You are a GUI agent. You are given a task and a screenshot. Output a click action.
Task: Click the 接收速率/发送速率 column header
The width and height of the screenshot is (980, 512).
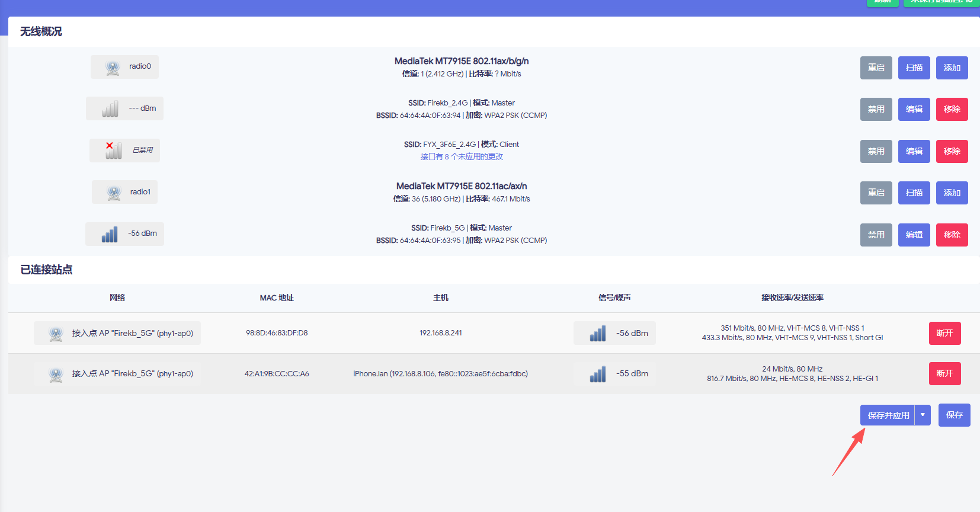[x=792, y=297]
